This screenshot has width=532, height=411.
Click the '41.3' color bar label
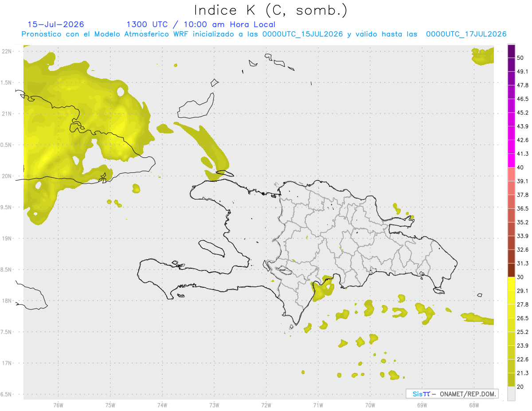pyautogui.click(x=523, y=154)
